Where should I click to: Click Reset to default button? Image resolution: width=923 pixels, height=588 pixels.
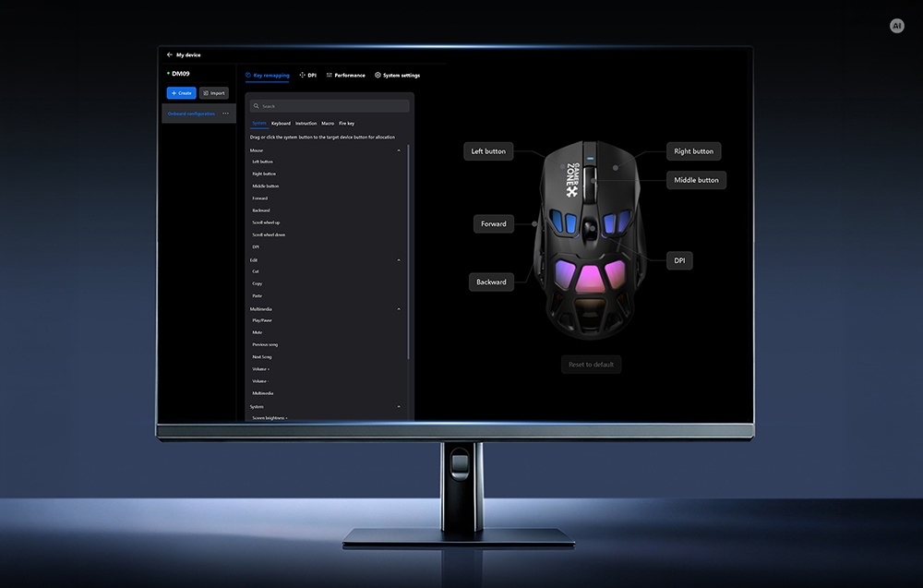pos(591,365)
